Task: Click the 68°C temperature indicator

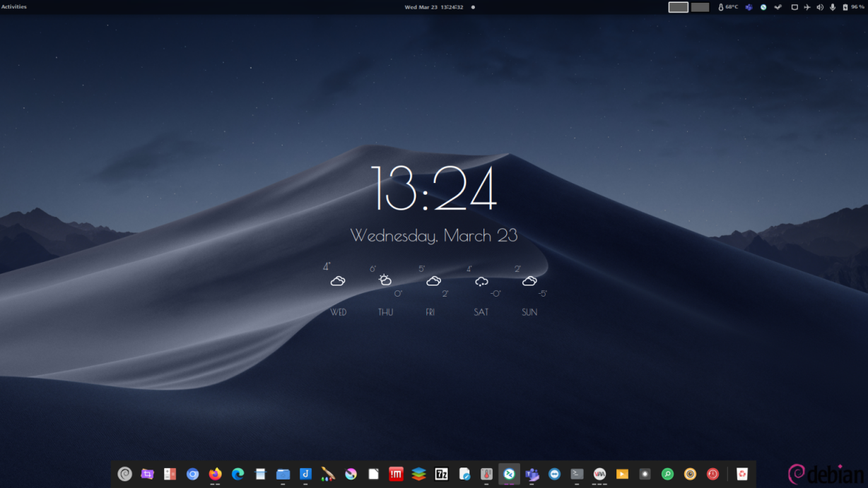Action: (728, 7)
